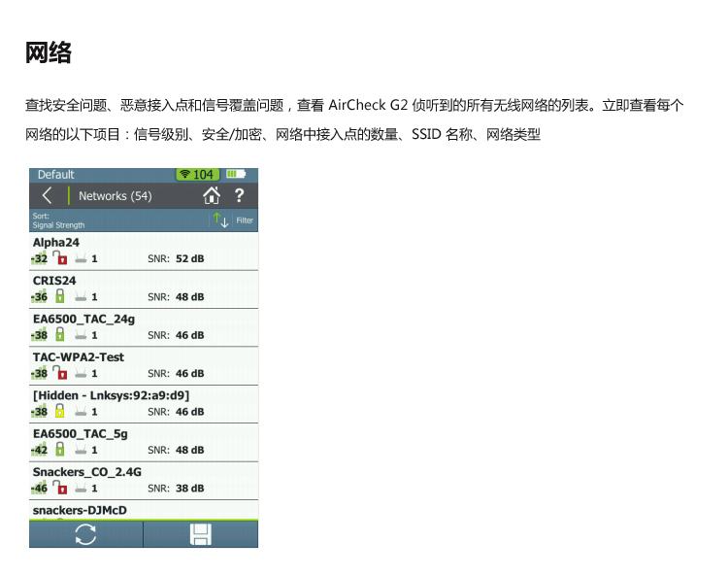Viewport: 728px width, 575px height.
Task: Click the red open lock on Snackers_CO_2.4G
Action: 60,487
